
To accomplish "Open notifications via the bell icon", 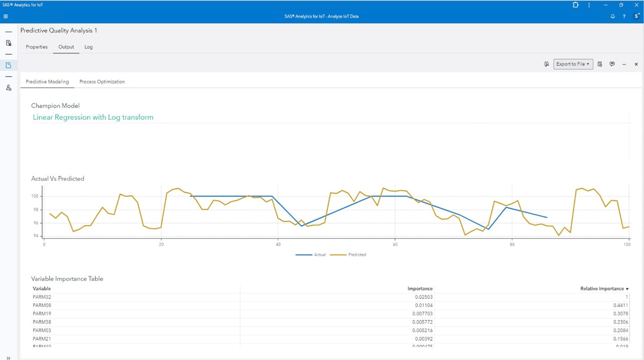I will (613, 16).
